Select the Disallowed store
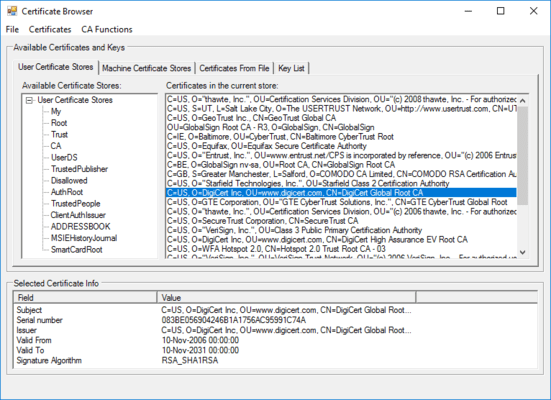Screen dimensions: 551x400 (x=69, y=181)
